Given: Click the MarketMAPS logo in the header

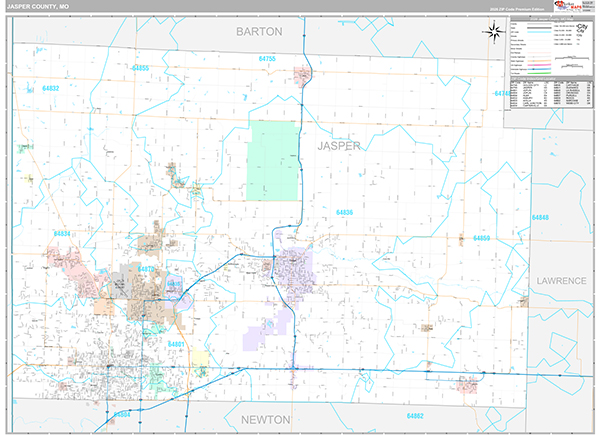Looking at the screenshot, I should coord(568,6).
